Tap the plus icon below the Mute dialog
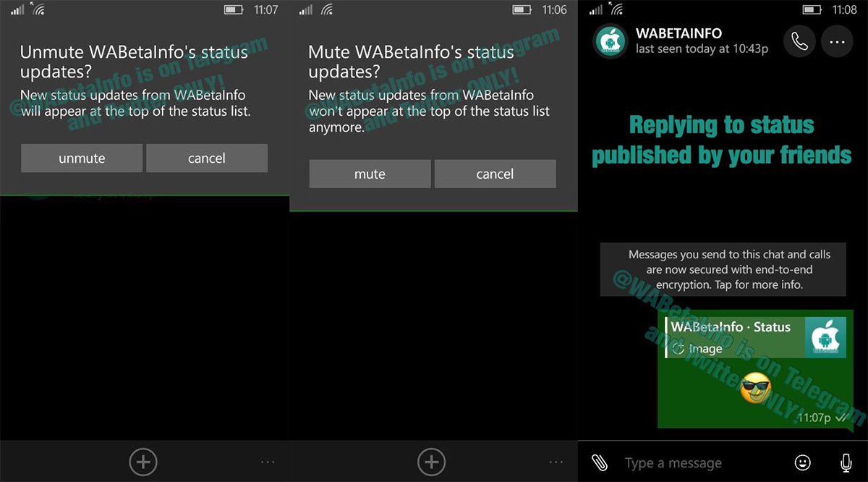The image size is (868, 482). 432,462
